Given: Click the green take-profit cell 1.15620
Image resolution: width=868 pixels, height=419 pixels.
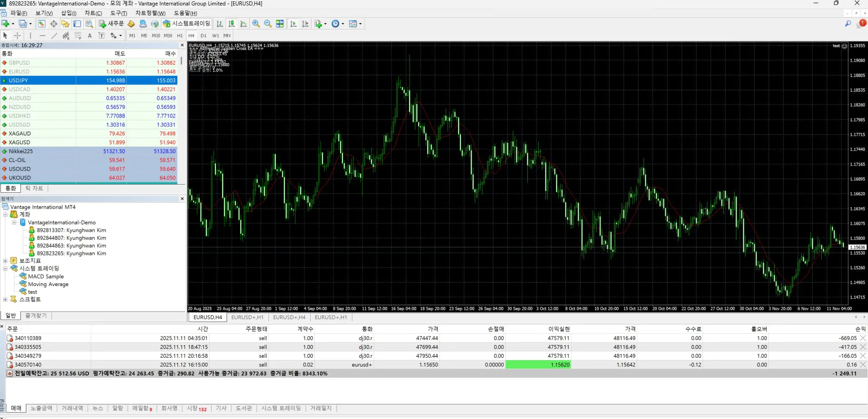Looking at the screenshot, I should (538, 365).
